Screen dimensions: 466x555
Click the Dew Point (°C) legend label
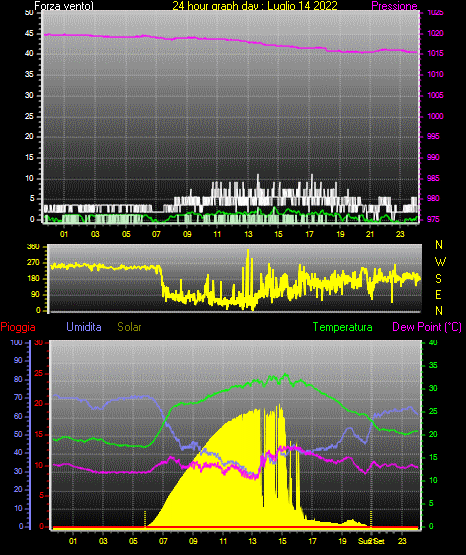[x=427, y=327]
